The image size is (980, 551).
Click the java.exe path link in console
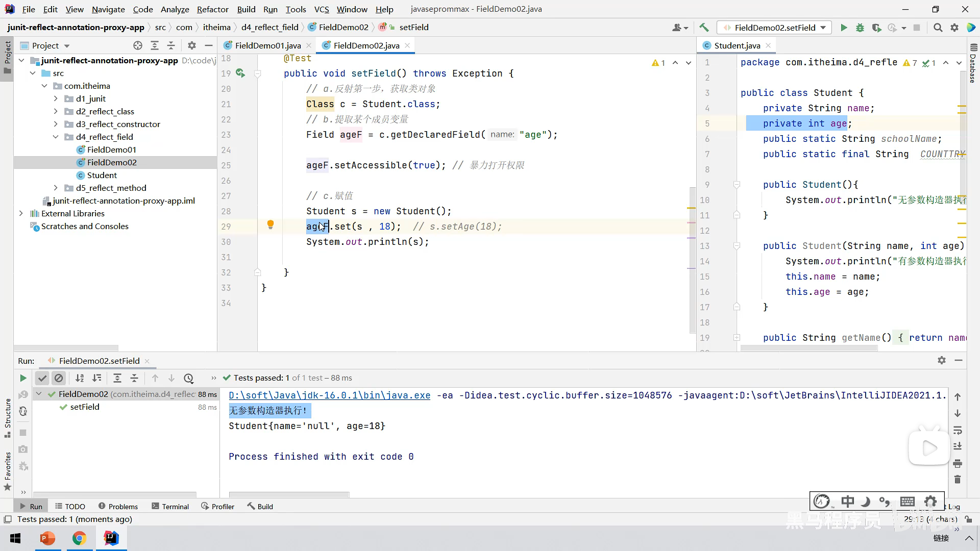pyautogui.click(x=329, y=395)
